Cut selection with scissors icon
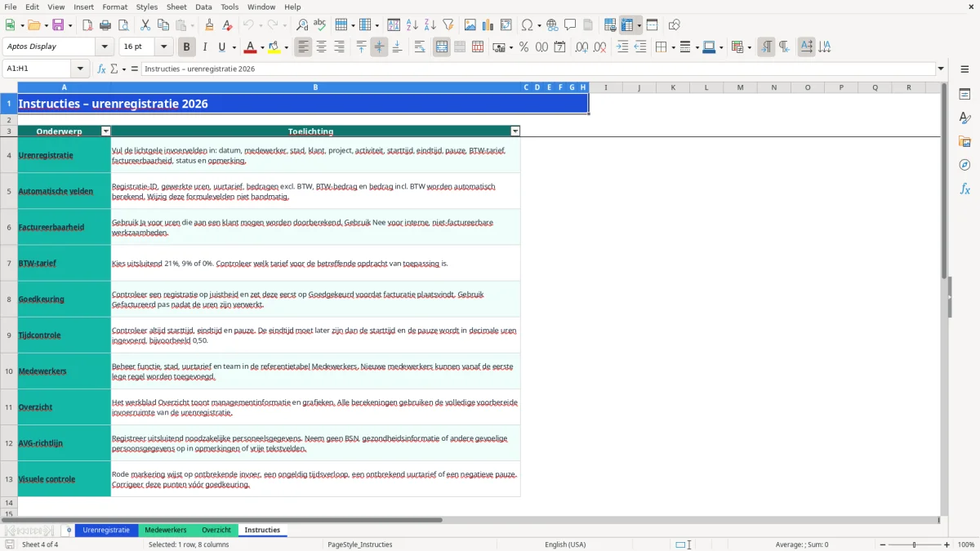This screenshot has height=551, width=980. [145, 25]
